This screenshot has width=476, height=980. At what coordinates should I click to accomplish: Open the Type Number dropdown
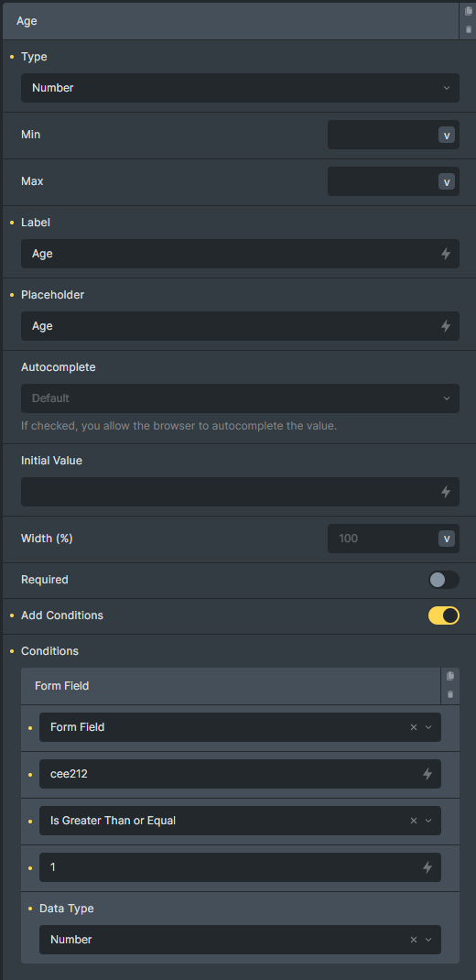[241, 88]
